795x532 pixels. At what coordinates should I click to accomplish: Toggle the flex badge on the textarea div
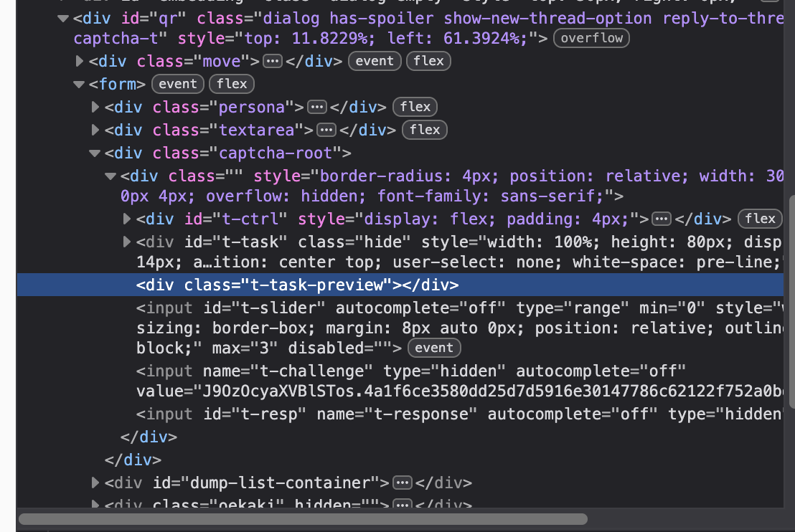[x=425, y=130]
